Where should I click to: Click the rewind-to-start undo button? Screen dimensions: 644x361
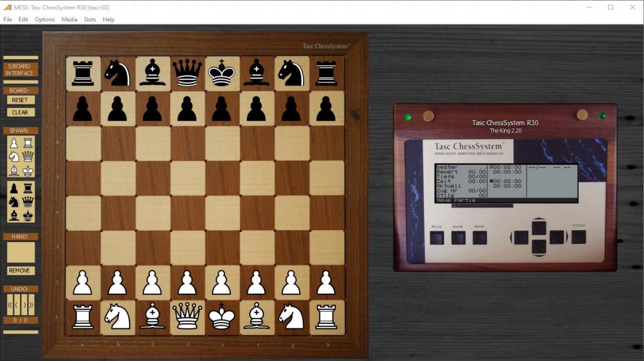pyautogui.click(x=10, y=305)
